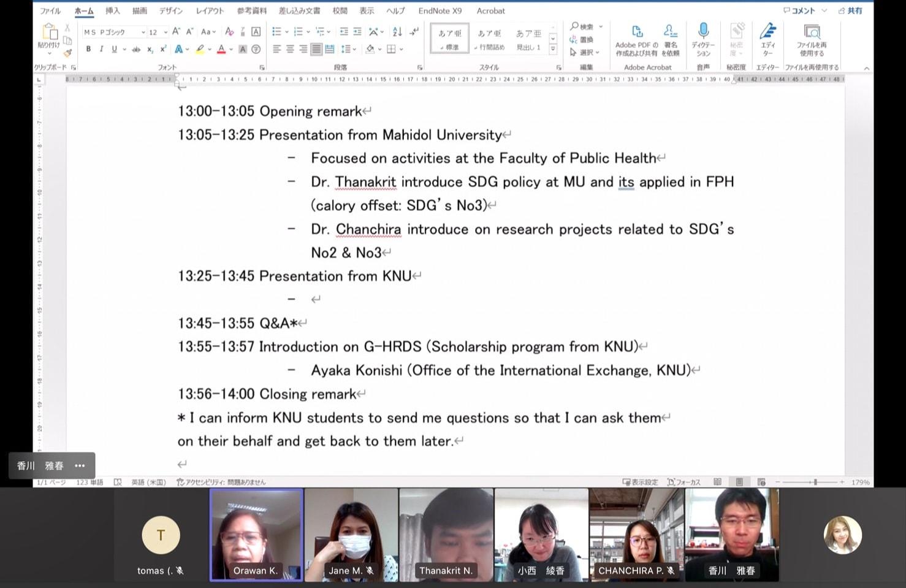Open more options for 香川 雅春 label

point(80,465)
